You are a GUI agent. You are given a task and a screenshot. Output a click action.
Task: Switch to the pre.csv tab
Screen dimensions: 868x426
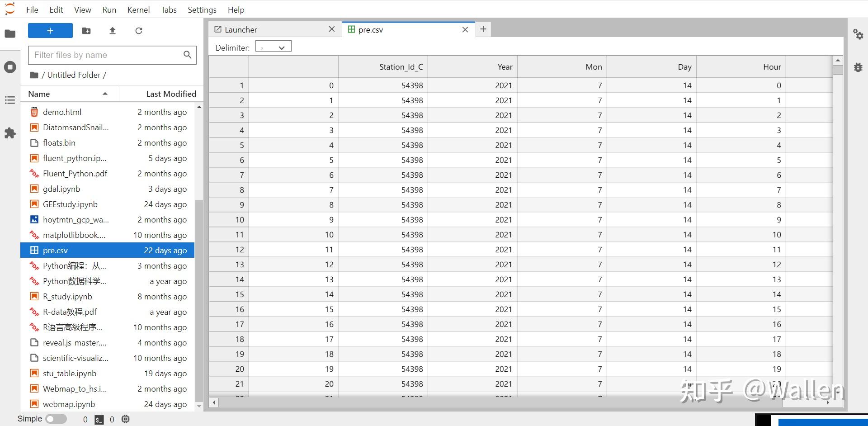(409, 29)
